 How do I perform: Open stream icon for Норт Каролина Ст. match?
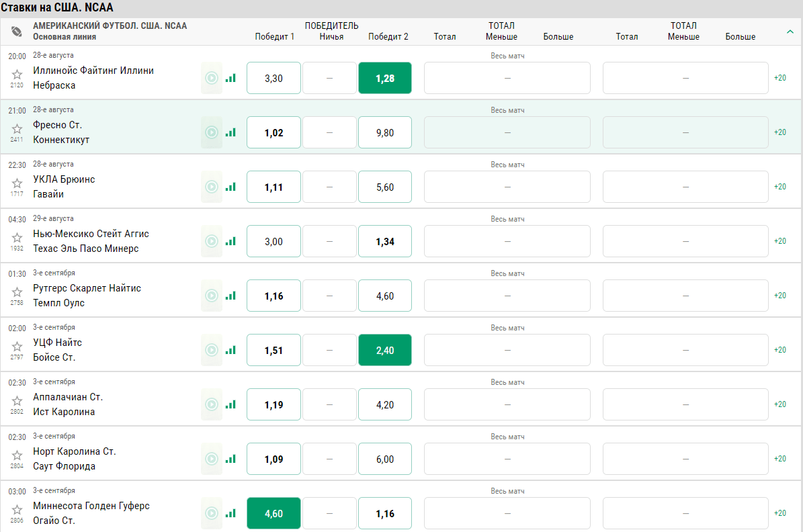coord(212,459)
